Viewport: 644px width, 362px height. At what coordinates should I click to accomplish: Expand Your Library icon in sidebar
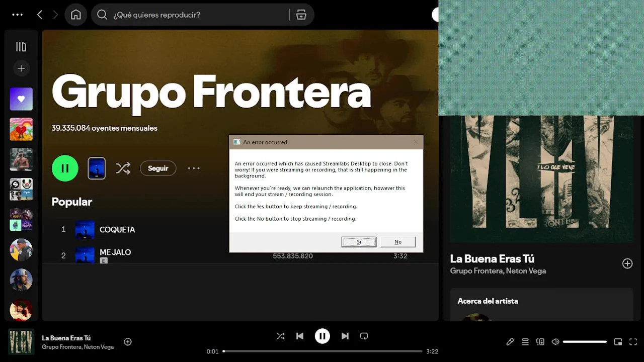coord(21,47)
